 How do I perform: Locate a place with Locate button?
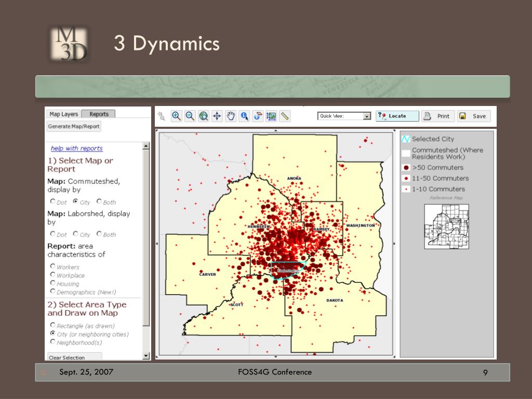pyautogui.click(x=397, y=116)
